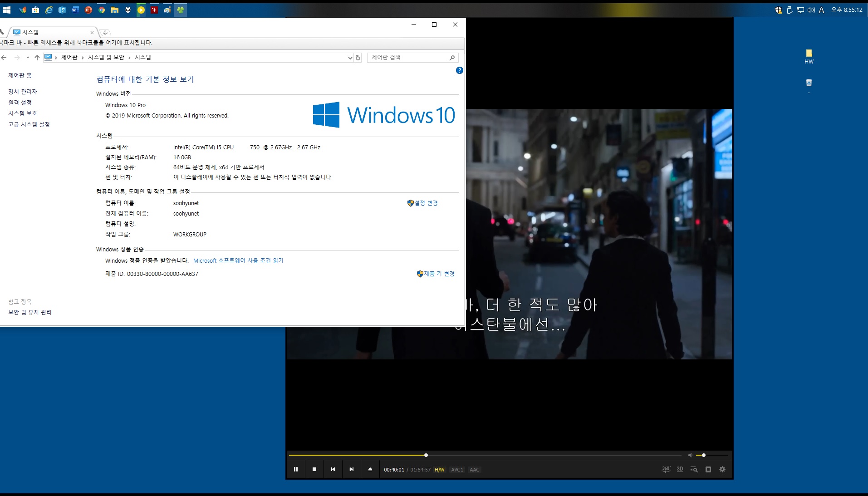868x496 pixels.
Task: Skip to previous track in media player
Action: click(x=333, y=469)
